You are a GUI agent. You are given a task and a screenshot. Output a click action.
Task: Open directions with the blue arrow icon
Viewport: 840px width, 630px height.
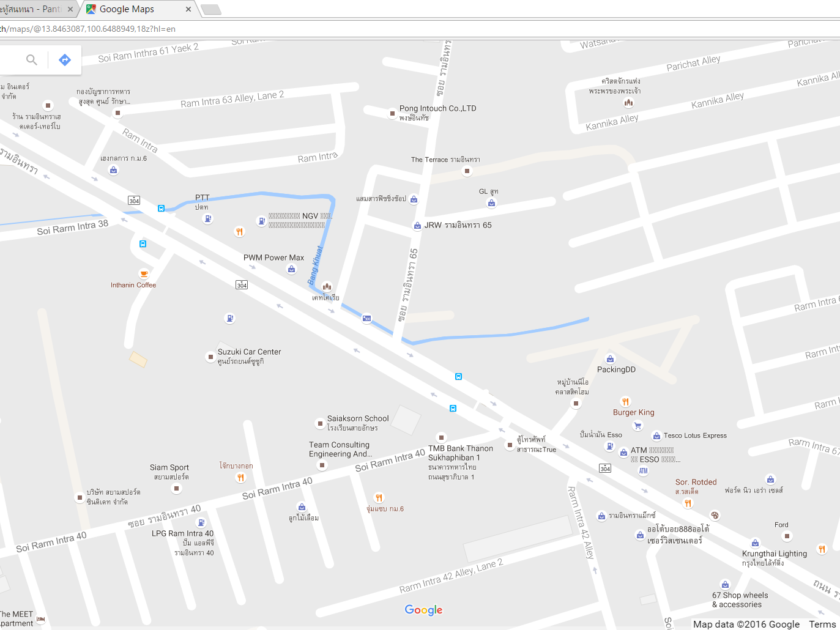[65, 59]
